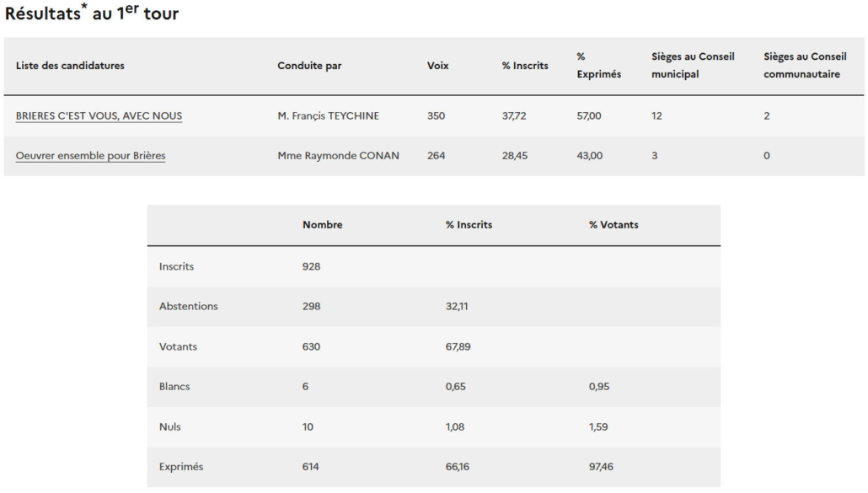
Task: Open the Oeuvrer ensemble pour Brières link
Action: 90,156
